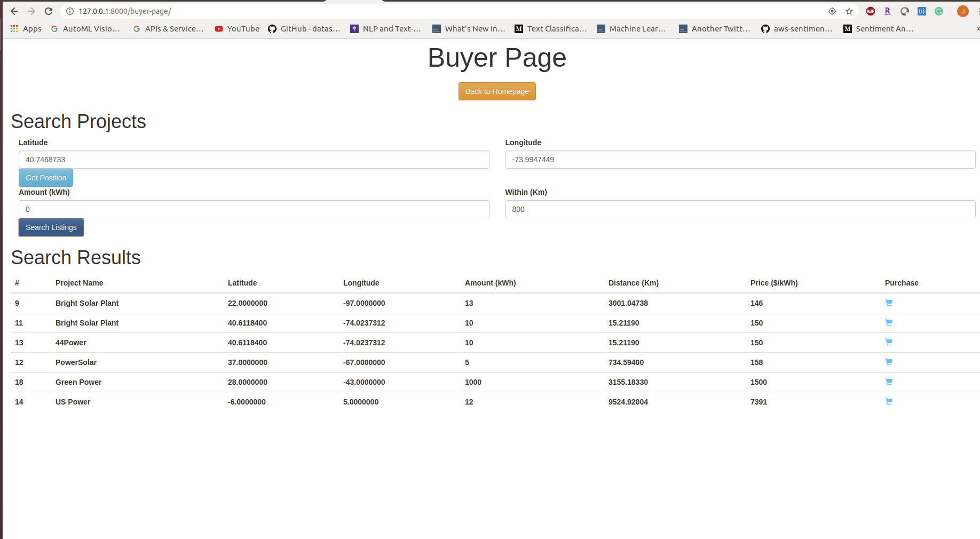Click cart icon for Bright Solar Plant row 11
Viewport: 980px width, 539px height.
pos(889,322)
